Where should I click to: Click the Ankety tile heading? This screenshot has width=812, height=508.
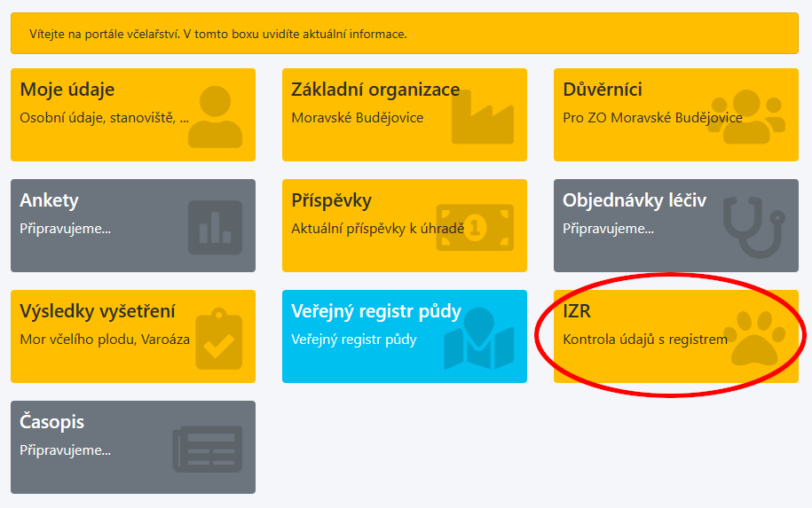[x=50, y=200]
